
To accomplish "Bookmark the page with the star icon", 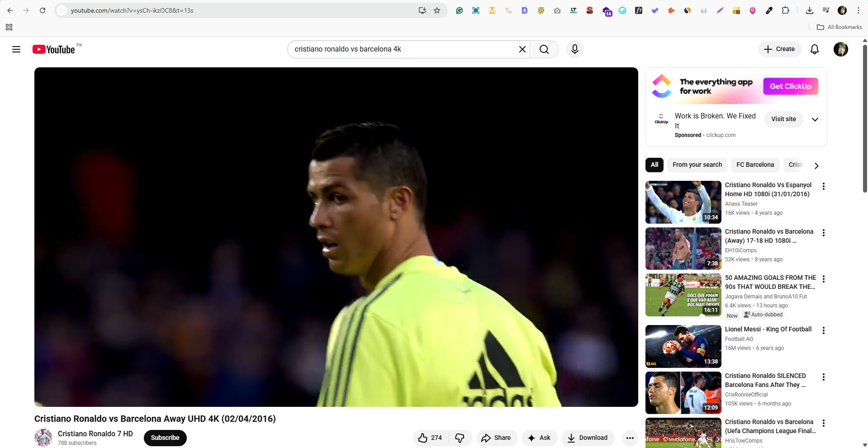I will 437,10.
